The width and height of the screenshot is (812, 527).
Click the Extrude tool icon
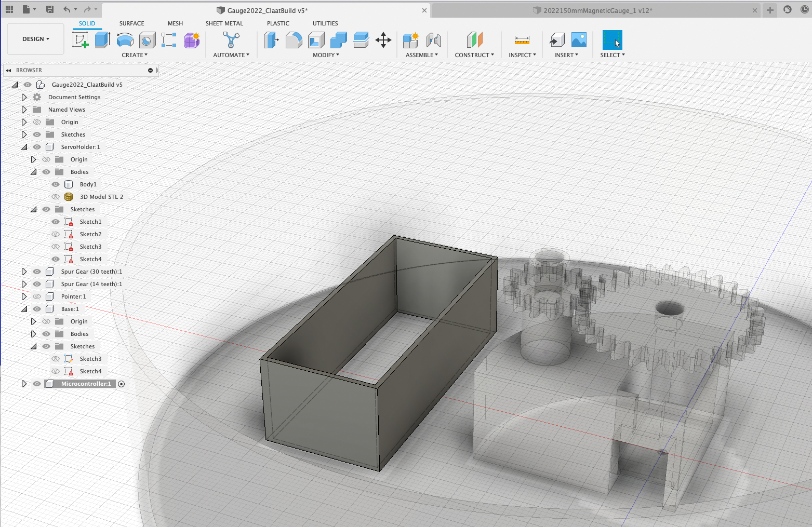102,40
